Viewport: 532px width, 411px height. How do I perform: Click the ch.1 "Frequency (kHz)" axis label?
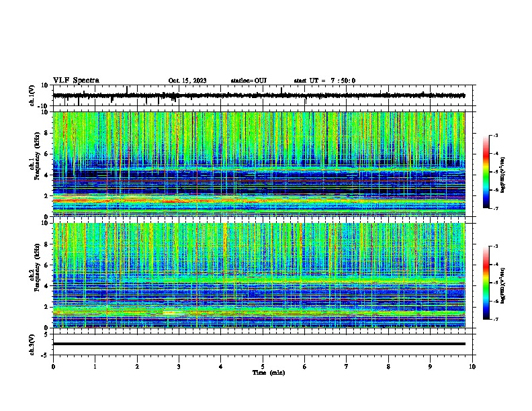tap(36, 156)
